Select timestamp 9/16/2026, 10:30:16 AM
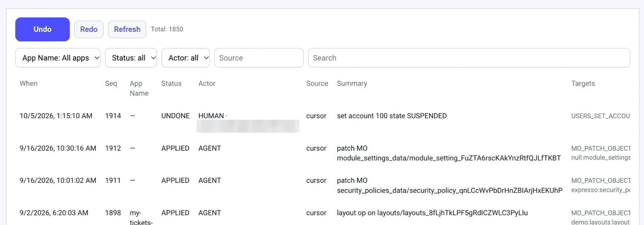 pyautogui.click(x=58, y=148)
